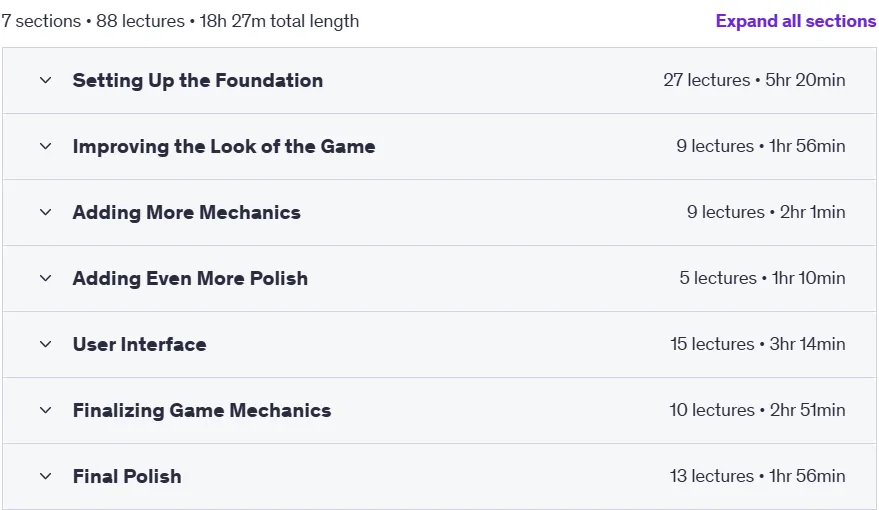Screen dimensions: 879x510
Task: Click the 15 lectures 3hr 14min label
Action: (758, 344)
